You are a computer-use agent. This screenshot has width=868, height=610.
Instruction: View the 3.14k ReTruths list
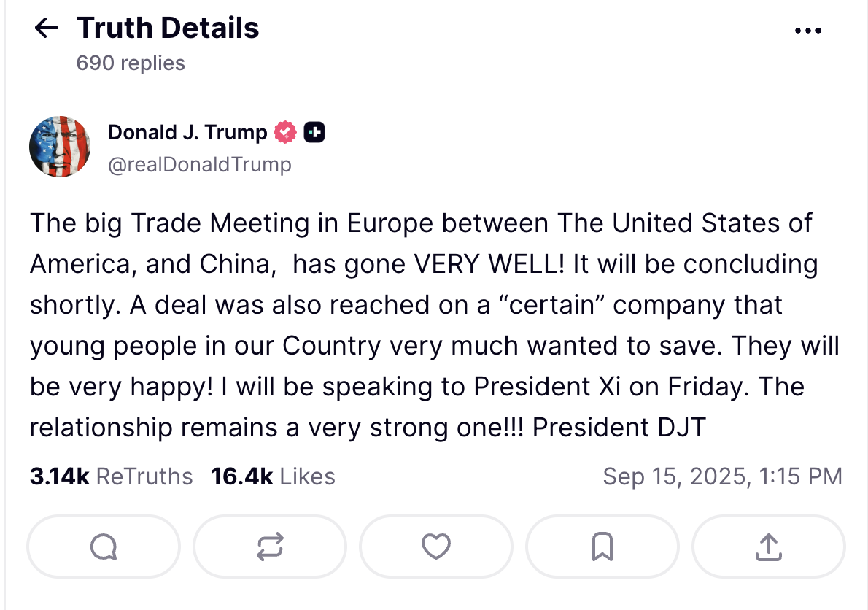point(111,476)
